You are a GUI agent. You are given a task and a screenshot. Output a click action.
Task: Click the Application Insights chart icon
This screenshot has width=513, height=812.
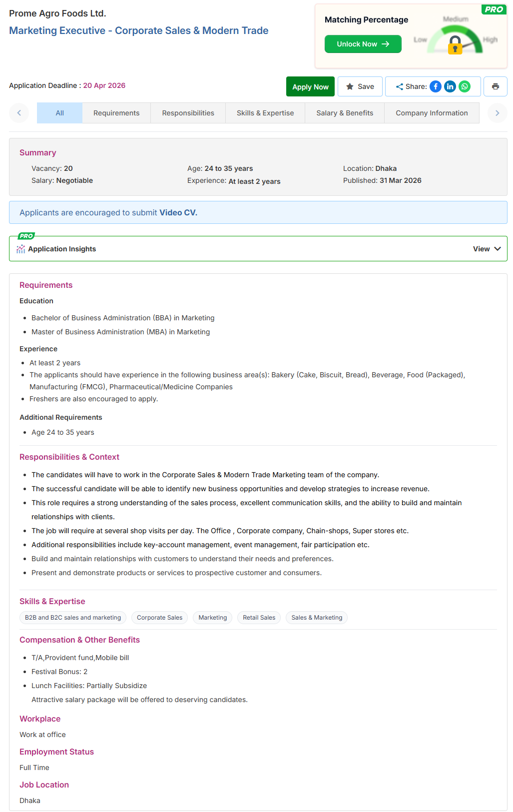[x=20, y=249]
